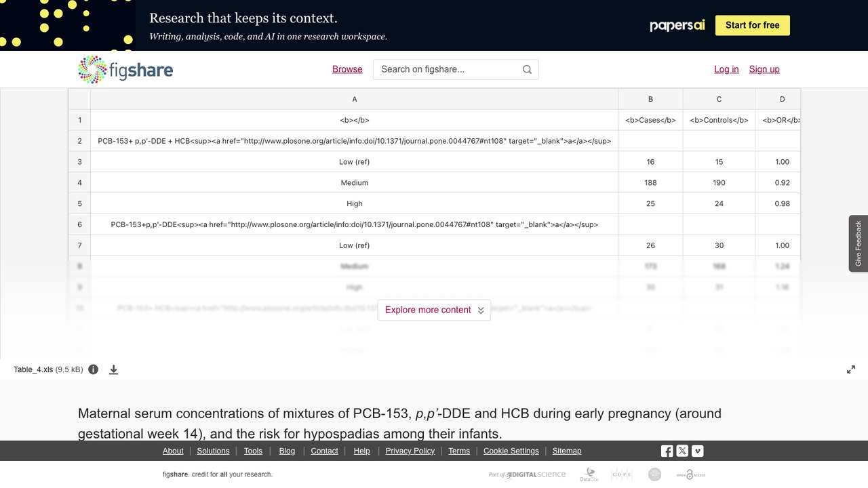Open Privacy Policy footer link

point(410,451)
